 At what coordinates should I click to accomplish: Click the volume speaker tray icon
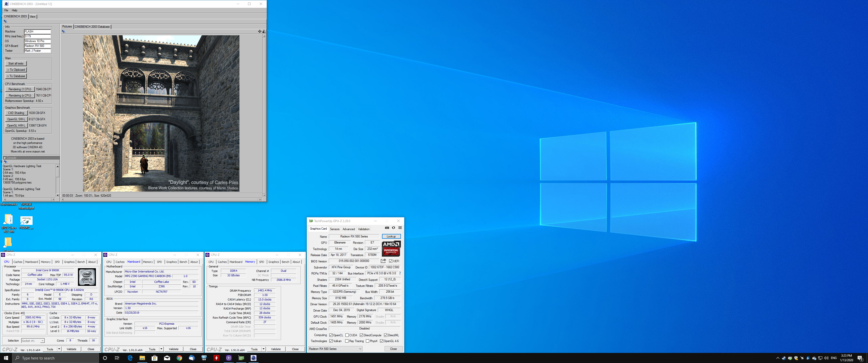[x=826, y=358]
